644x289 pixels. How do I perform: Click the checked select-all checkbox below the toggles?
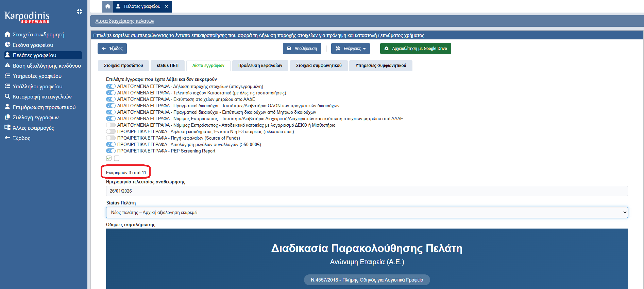click(109, 158)
